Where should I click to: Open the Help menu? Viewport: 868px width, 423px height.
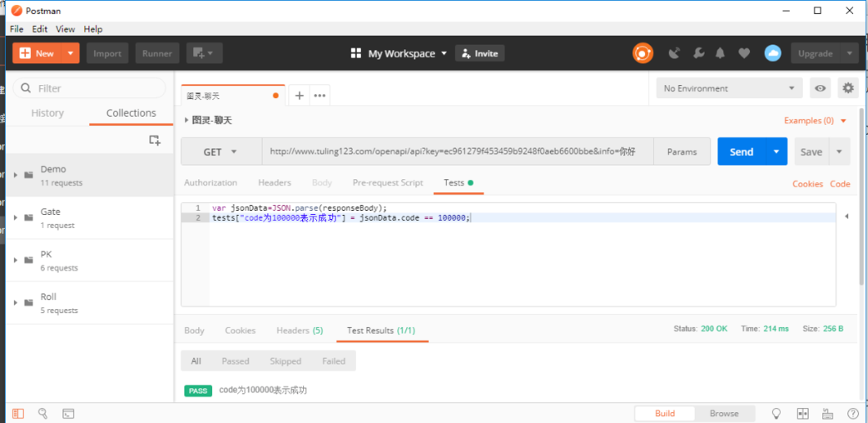[x=93, y=29]
